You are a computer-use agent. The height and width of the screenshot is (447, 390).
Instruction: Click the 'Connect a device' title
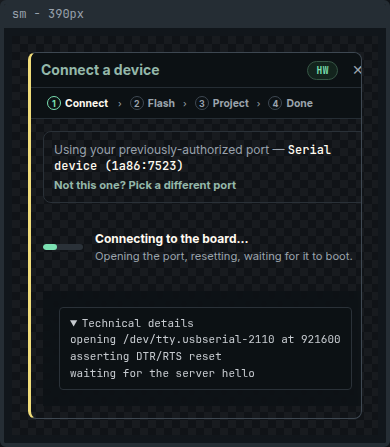100,70
